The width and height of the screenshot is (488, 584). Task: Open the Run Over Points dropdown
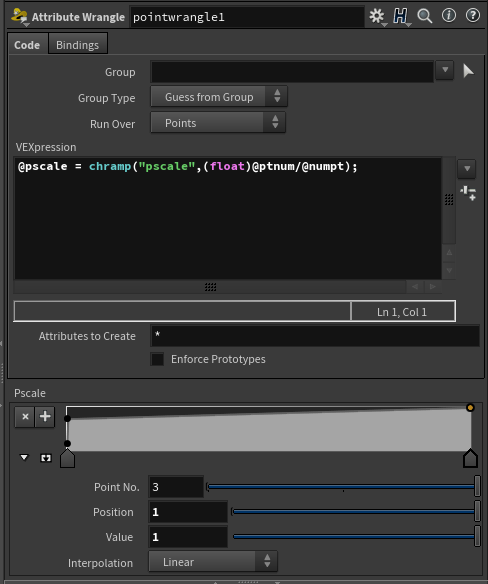pos(218,123)
